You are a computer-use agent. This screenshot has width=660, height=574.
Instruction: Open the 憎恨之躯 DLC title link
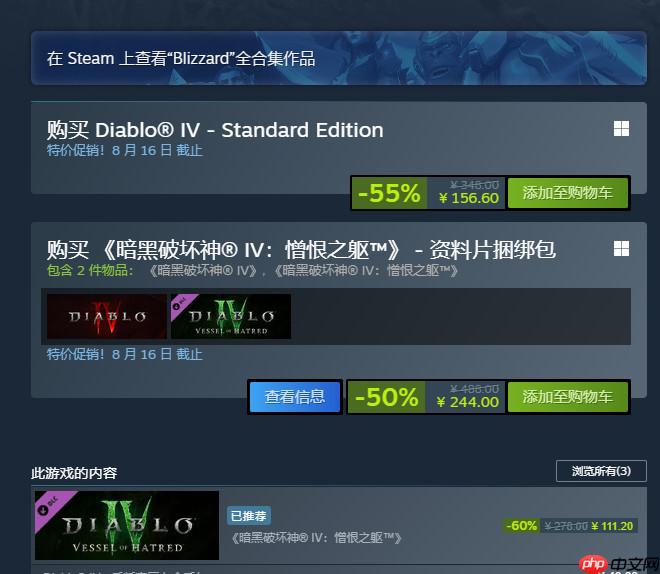[x=316, y=537]
